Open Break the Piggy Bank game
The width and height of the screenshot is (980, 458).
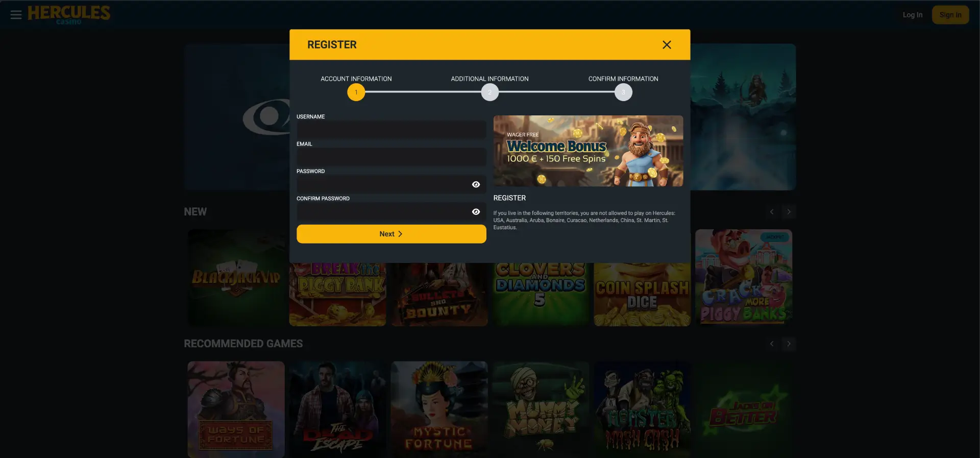(x=337, y=295)
